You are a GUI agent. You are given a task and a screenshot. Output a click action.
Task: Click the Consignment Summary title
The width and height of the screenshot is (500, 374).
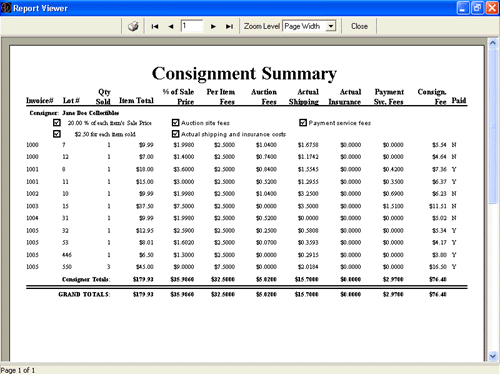point(244,74)
